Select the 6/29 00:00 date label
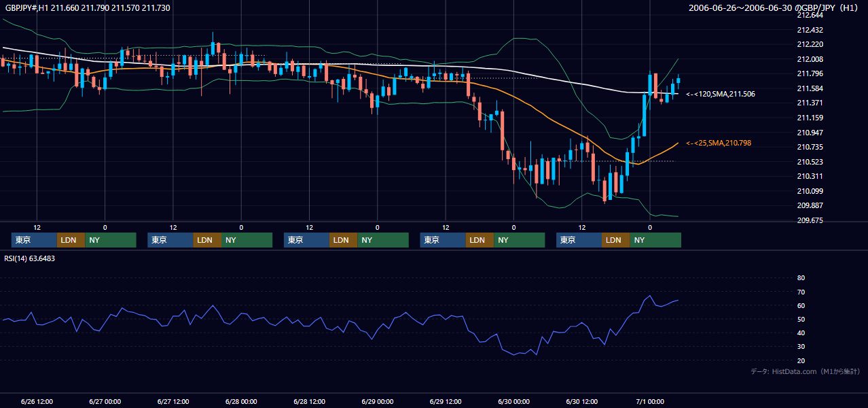 point(377,401)
